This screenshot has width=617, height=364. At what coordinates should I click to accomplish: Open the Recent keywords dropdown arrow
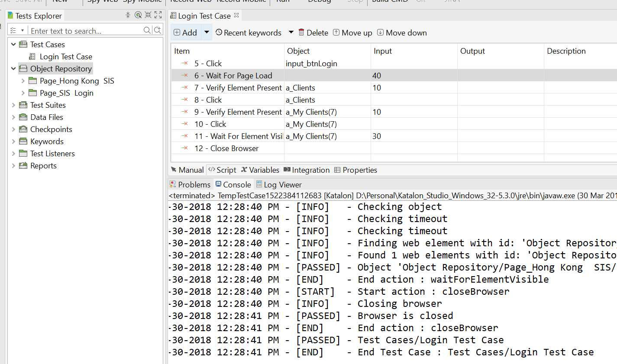pyautogui.click(x=291, y=32)
